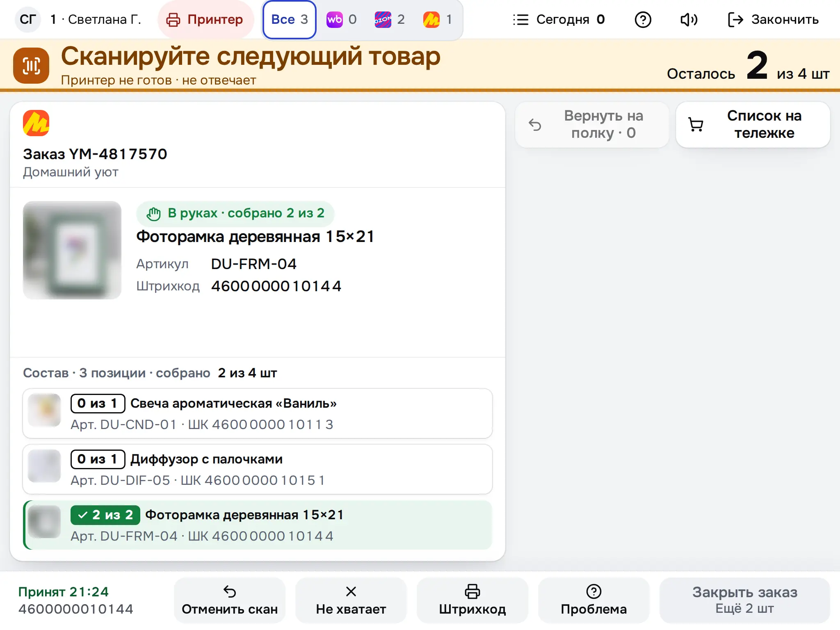This screenshot has width=840, height=630.
Task: Click Принтер не готов status message
Action: pos(158,80)
